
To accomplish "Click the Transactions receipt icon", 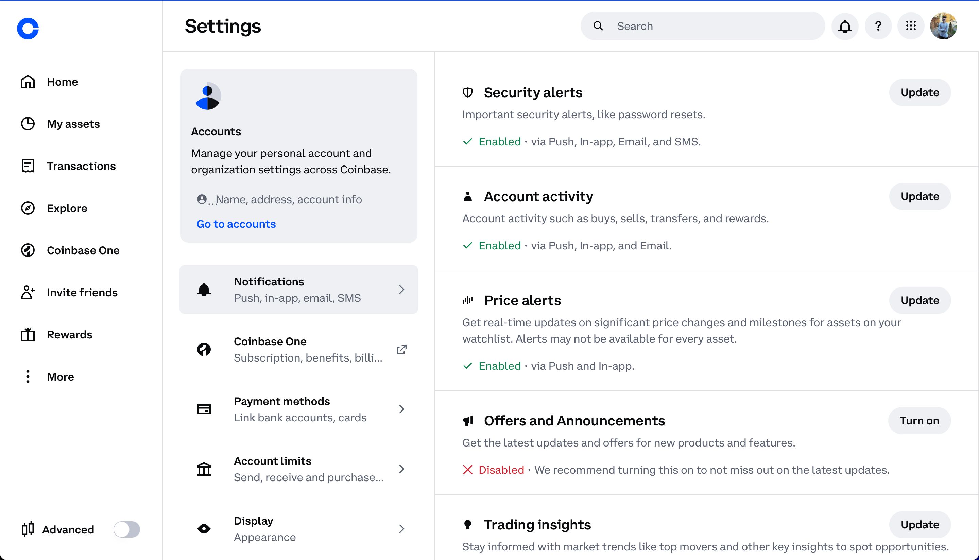I will [28, 166].
